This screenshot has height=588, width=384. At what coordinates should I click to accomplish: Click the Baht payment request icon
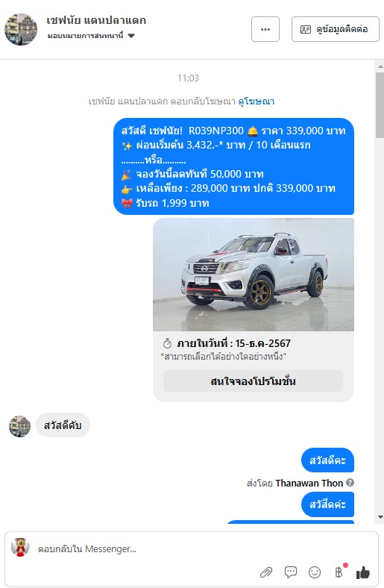pyautogui.click(x=340, y=572)
